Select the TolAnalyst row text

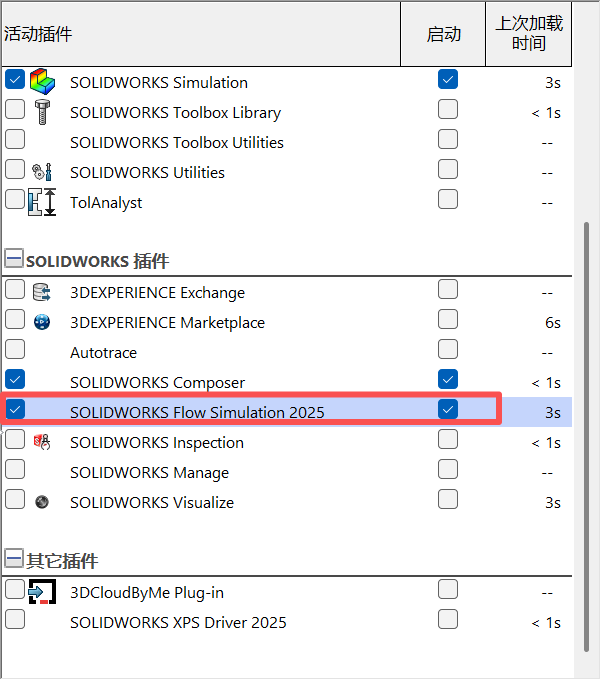pos(106,203)
